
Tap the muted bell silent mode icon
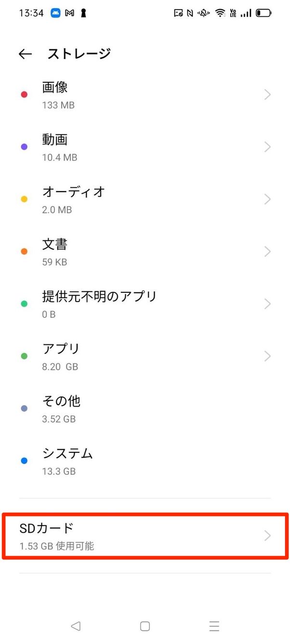click(x=204, y=13)
